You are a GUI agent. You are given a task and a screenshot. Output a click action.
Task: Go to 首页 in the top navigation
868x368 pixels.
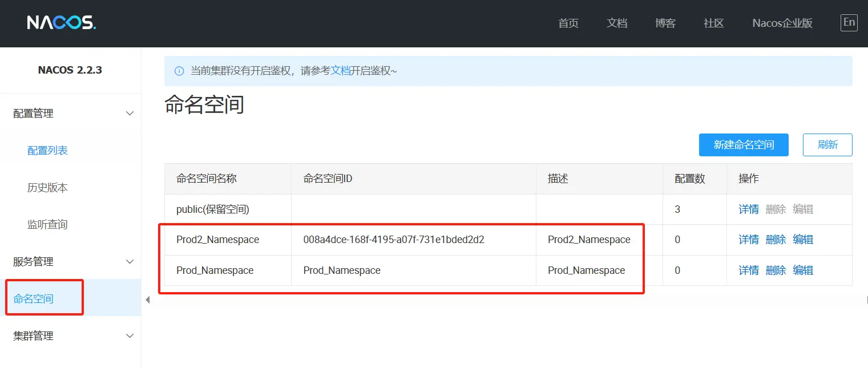(x=568, y=23)
